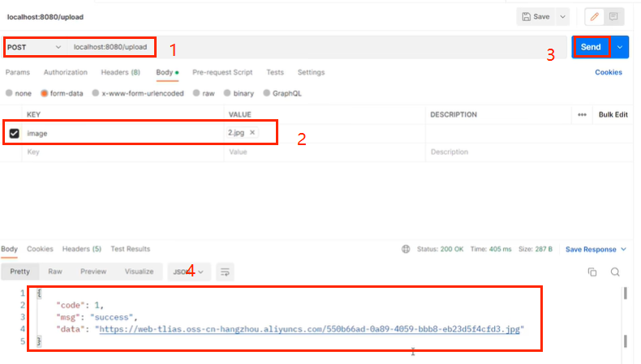The image size is (641, 364).
Task: Select the response Body tab
Action: click(9, 249)
